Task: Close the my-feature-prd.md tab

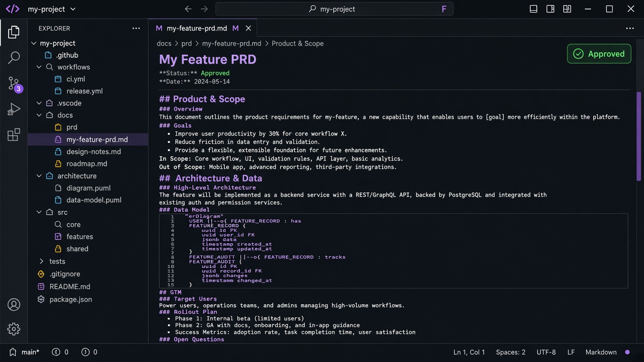Action: [248, 28]
